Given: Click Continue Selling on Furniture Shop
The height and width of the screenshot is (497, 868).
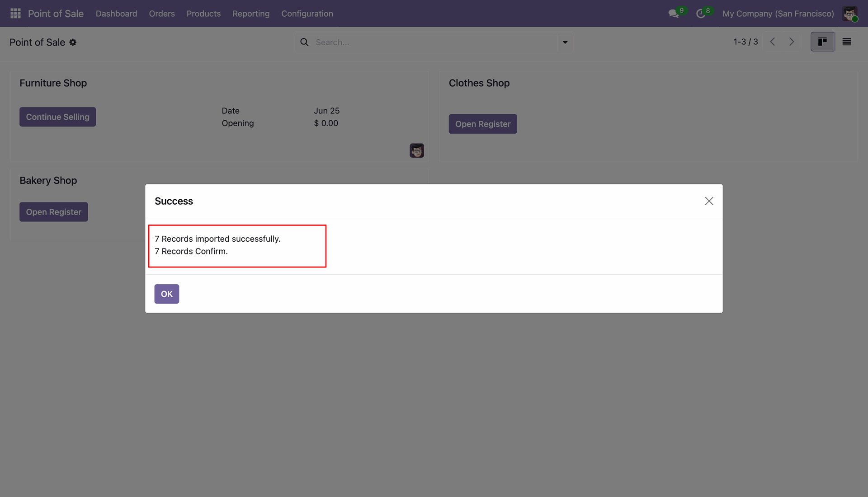Looking at the screenshot, I should click(57, 117).
